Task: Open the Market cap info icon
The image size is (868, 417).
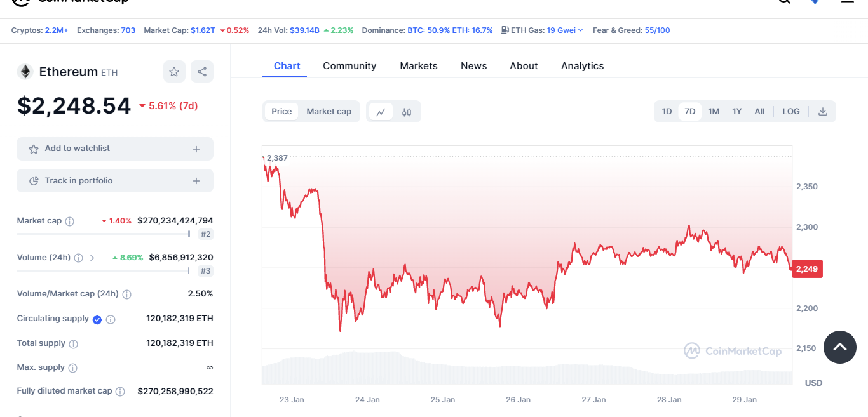Action: tap(70, 222)
